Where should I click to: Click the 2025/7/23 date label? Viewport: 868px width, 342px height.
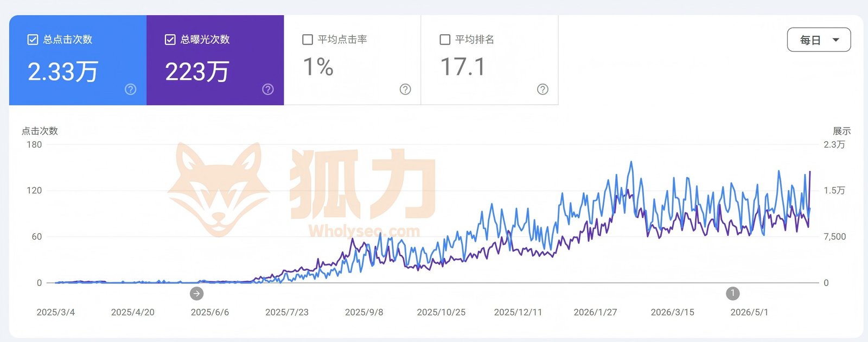[x=287, y=312]
